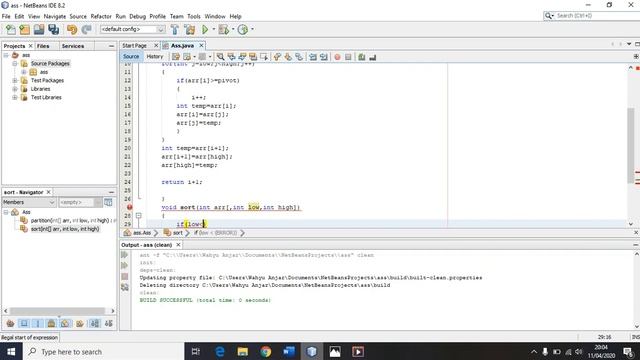This screenshot has width=640, height=360.
Task: Toggle Show Static Members filter in Navigator
Action: click(38, 324)
